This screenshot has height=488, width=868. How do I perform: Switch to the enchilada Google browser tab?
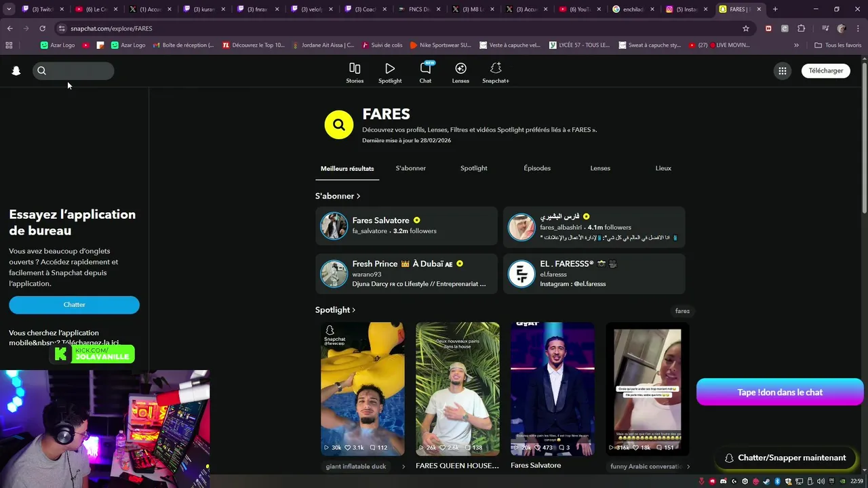pos(633,9)
